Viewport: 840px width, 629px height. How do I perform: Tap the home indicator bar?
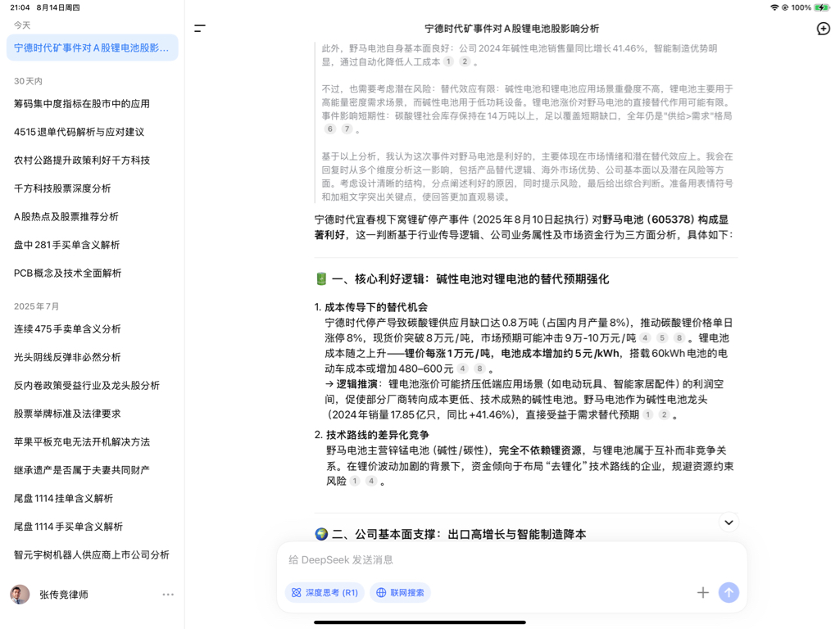pyautogui.click(x=420, y=622)
